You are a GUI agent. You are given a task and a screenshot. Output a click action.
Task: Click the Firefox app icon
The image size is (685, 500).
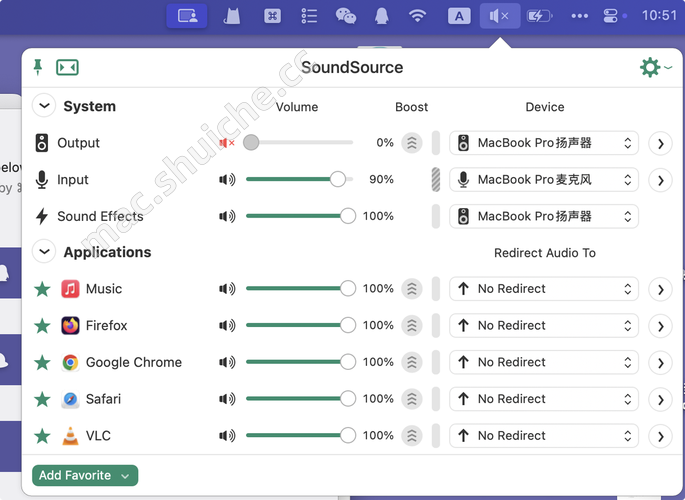pyautogui.click(x=70, y=325)
